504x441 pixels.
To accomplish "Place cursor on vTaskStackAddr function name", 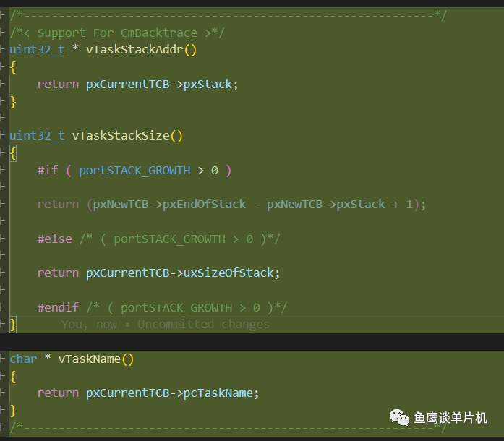I will (134, 50).
